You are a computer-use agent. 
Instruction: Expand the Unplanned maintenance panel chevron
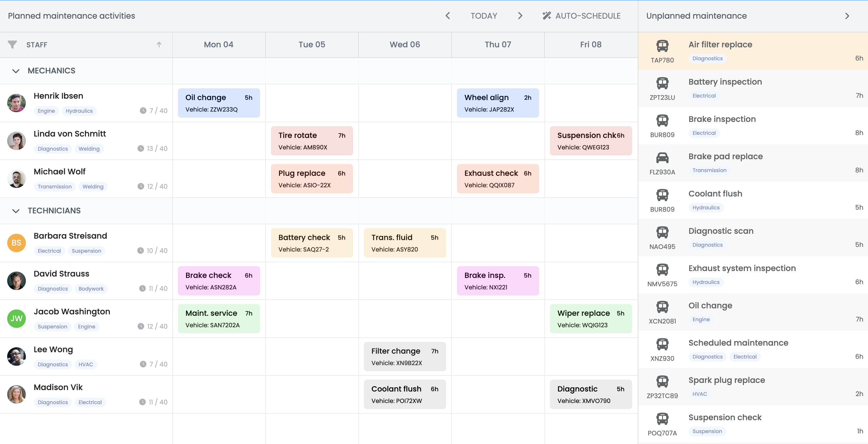click(847, 15)
